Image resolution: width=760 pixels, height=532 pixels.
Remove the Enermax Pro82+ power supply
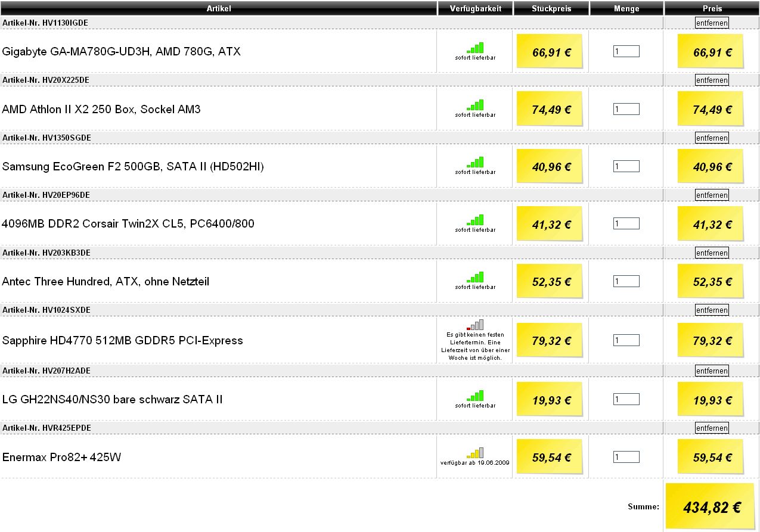712,428
